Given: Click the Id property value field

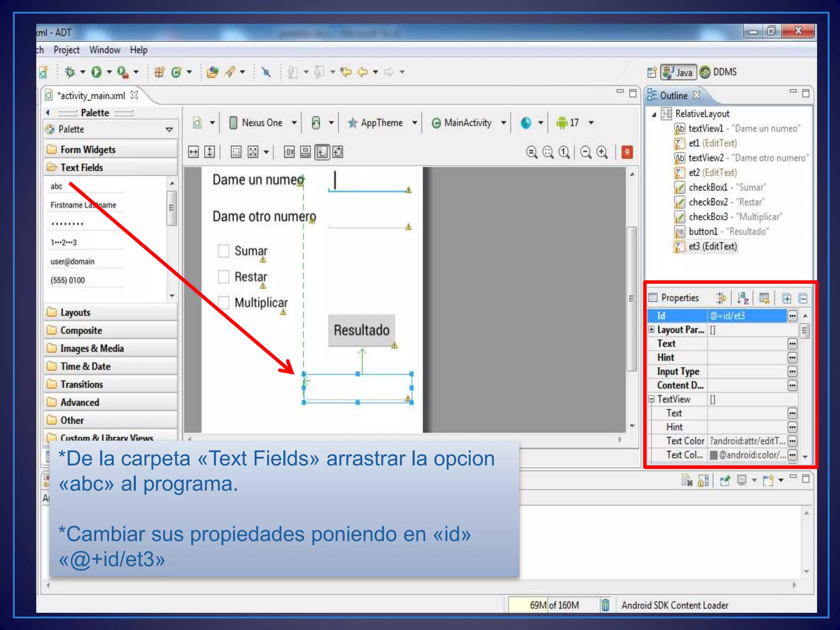Looking at the screenshot, I should (747, 316).
